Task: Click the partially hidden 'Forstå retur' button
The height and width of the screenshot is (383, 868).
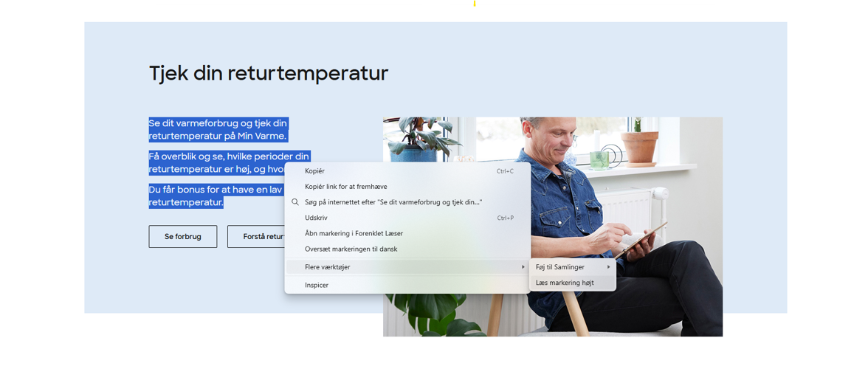Action: click(x=256, y=237)
